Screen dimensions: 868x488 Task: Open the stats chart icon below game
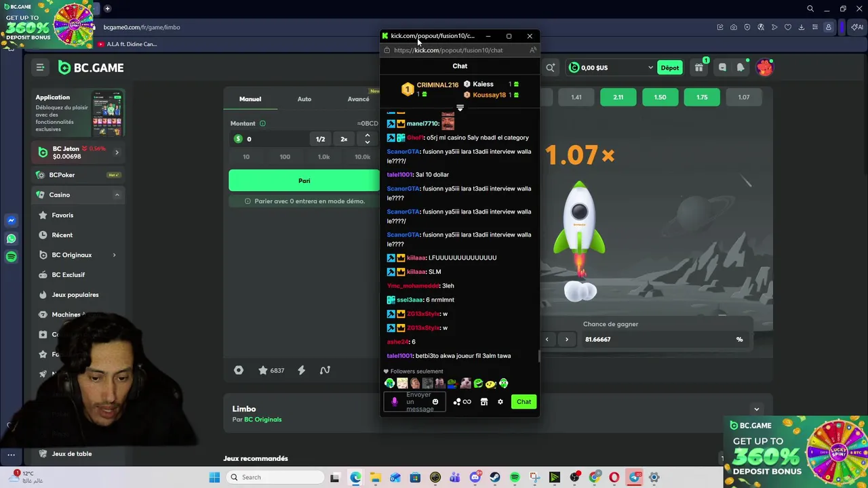325,370
